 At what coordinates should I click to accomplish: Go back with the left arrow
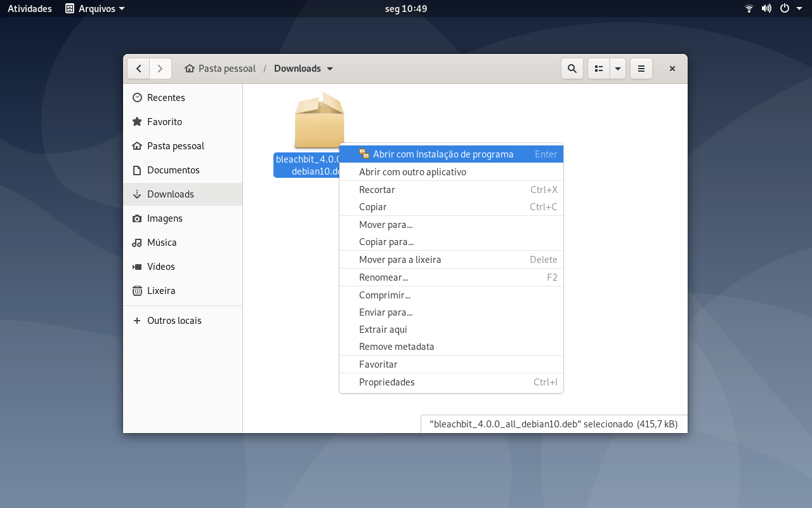(x=139, y=69)
